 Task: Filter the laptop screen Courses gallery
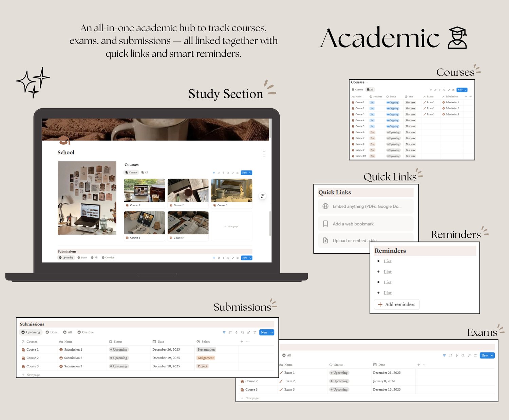pyautogui.click(x=214, y=173)
